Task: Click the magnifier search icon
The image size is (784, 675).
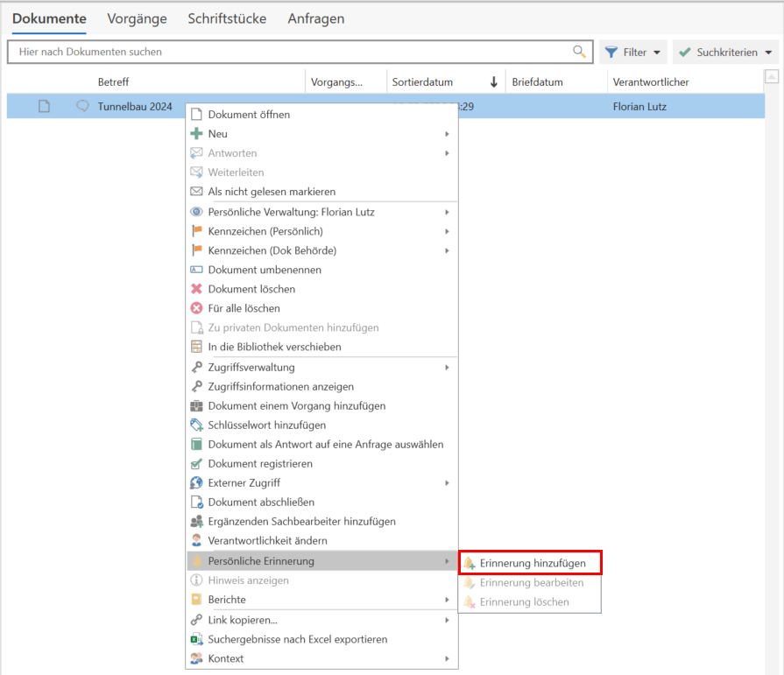Action: [x=579, y=52]
